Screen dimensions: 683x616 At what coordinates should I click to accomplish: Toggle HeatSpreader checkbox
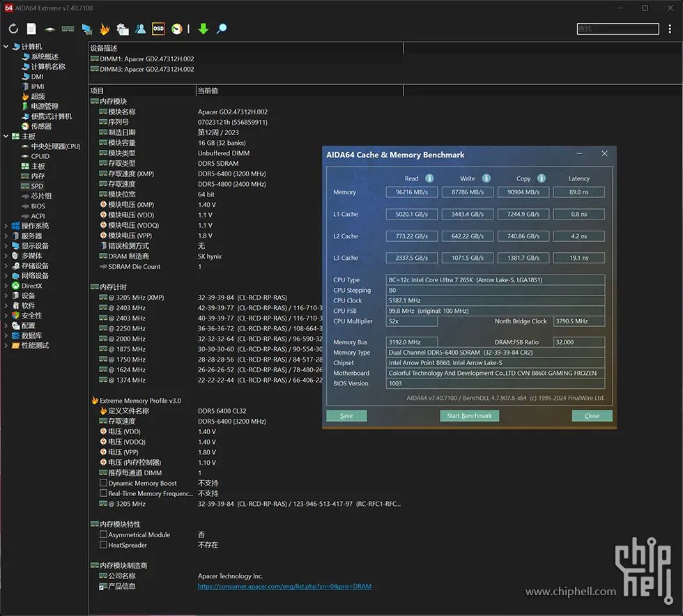click(103, 544)
